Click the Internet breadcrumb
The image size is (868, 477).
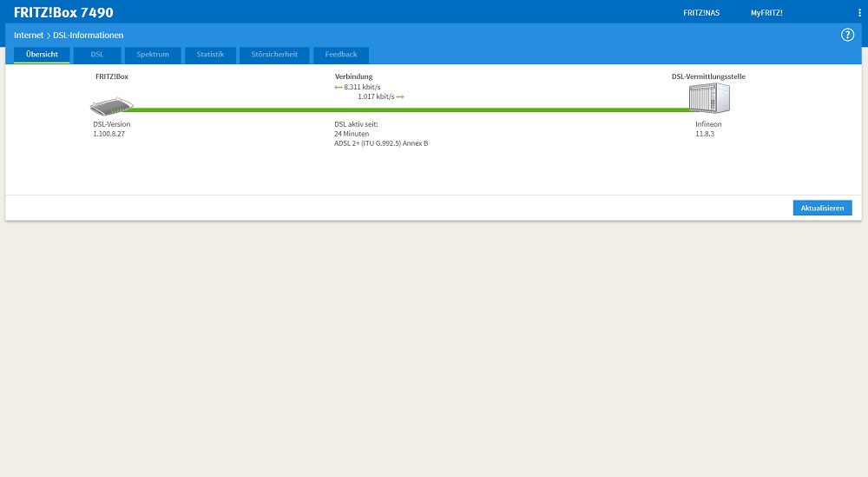[29, 35]
